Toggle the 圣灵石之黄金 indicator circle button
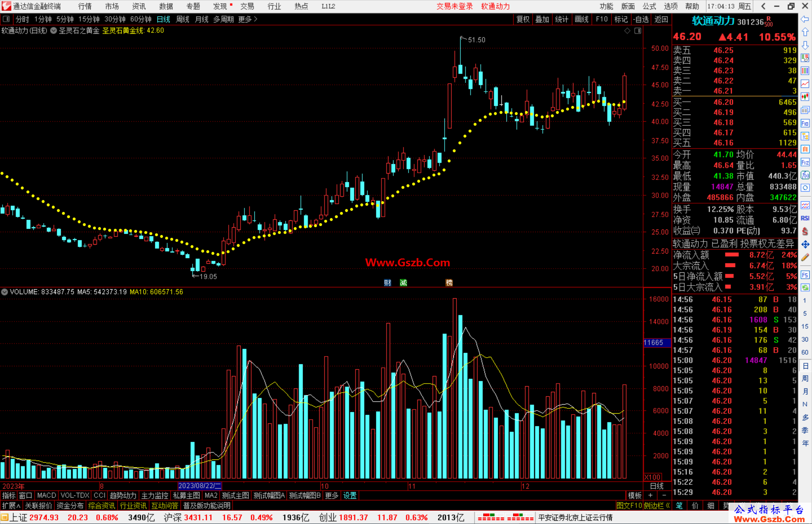 [53, 31]
